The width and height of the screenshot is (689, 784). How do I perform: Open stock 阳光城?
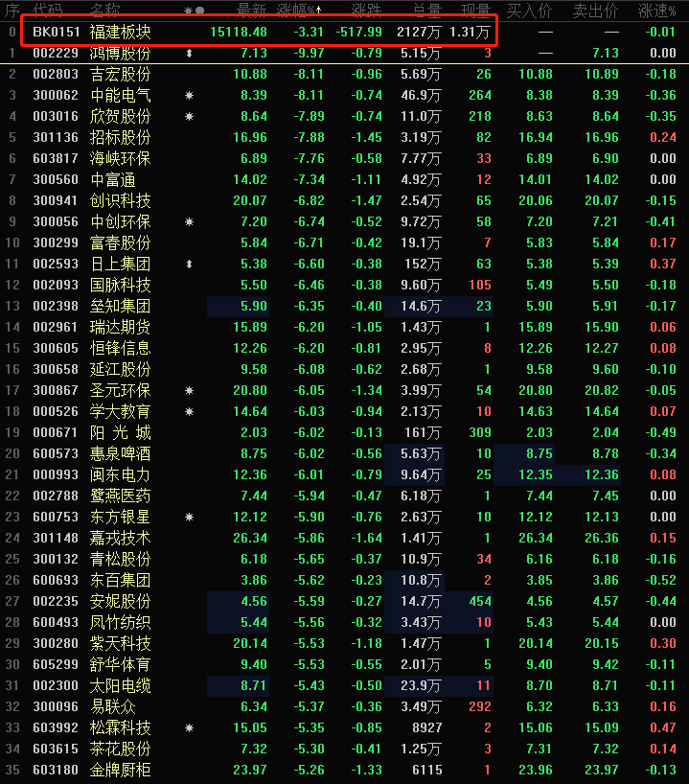point(120,432)
